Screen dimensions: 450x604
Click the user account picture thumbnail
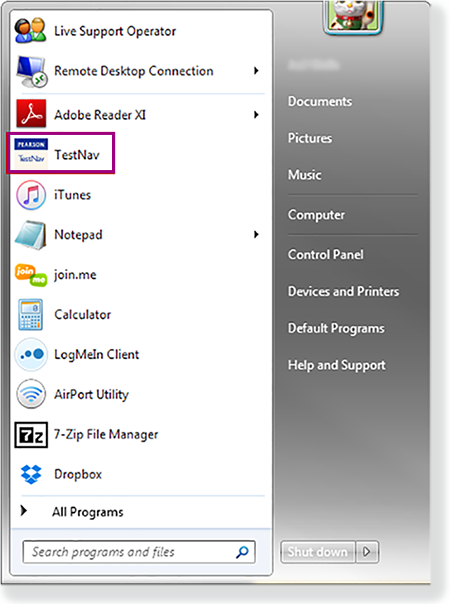[353, 17]
